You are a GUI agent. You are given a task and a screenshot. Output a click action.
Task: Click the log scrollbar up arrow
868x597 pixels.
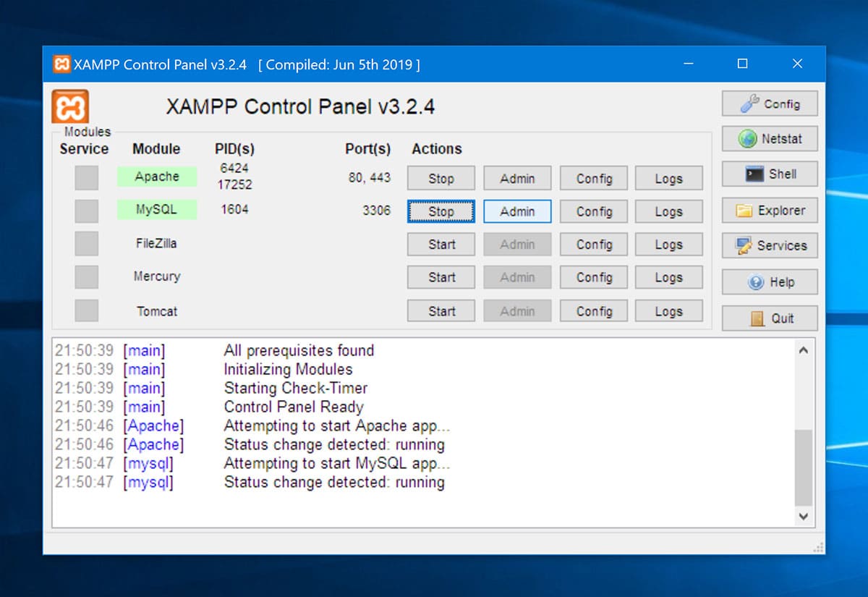(804, 350)
